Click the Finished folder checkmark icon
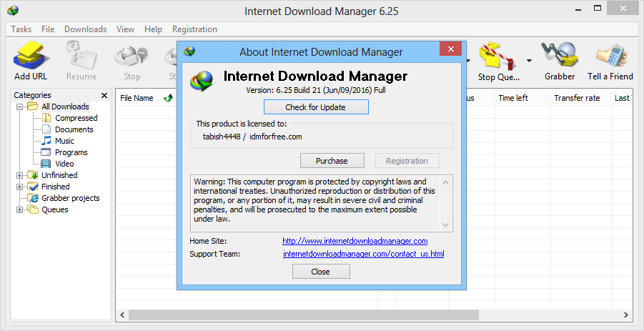 tap(33, 187)
